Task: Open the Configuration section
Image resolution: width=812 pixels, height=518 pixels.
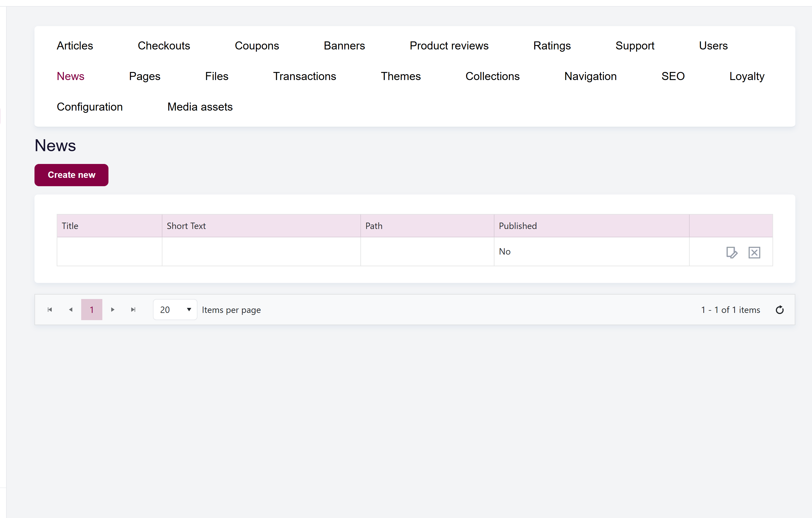Action: [90, 107]
